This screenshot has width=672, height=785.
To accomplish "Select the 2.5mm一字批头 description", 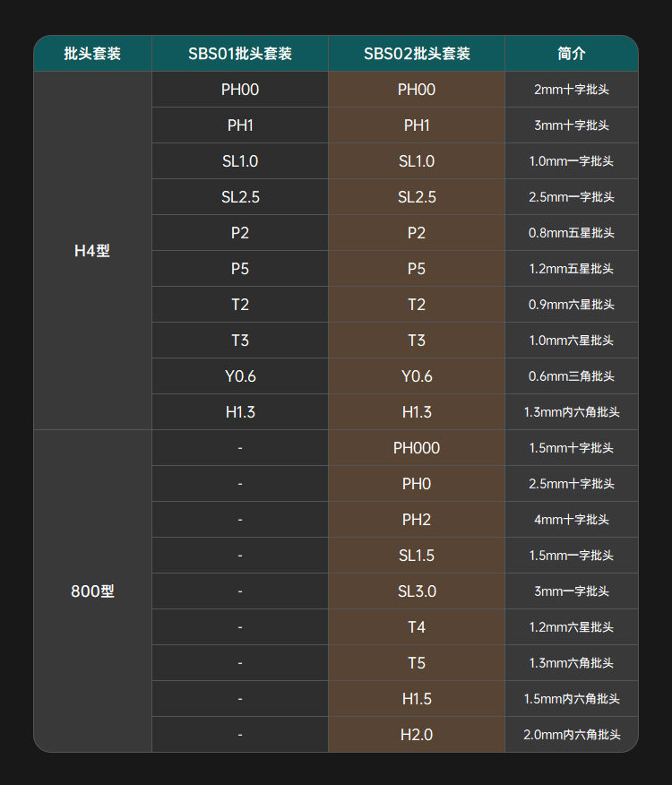I will (572, 197).
